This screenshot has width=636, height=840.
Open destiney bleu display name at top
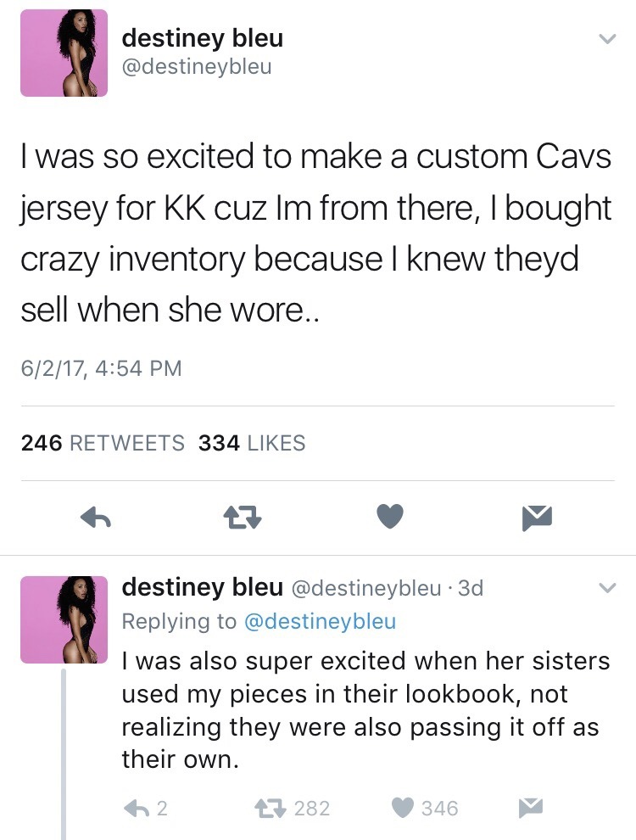[203, 37]
